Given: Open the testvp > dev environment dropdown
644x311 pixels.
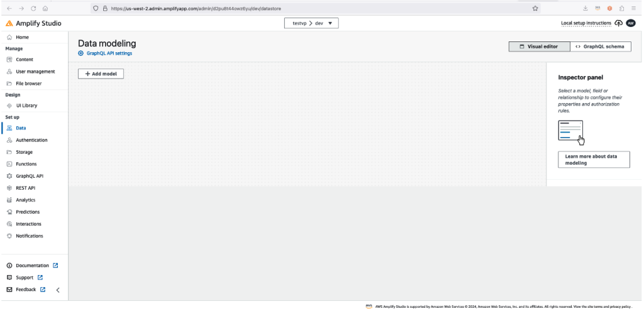Looking at the screenshot, I should [x=311, y=23].
